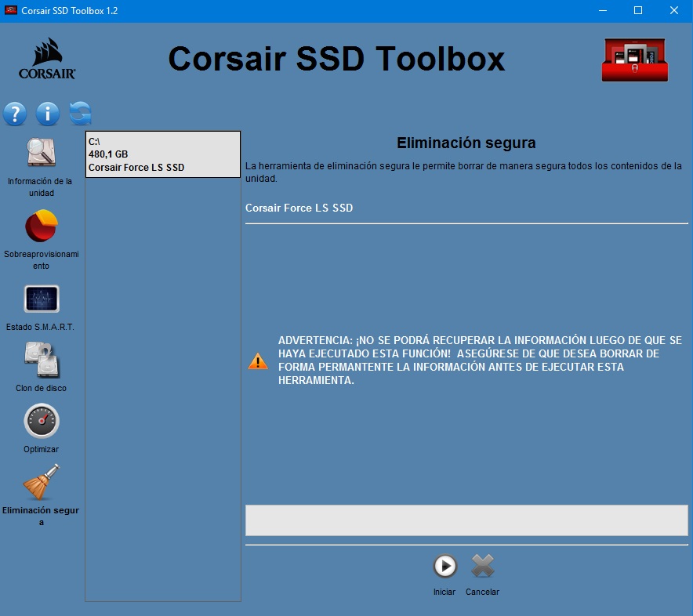Open Información de la unidad
This screenshot has width=693, height=616.
pos(41,154)
